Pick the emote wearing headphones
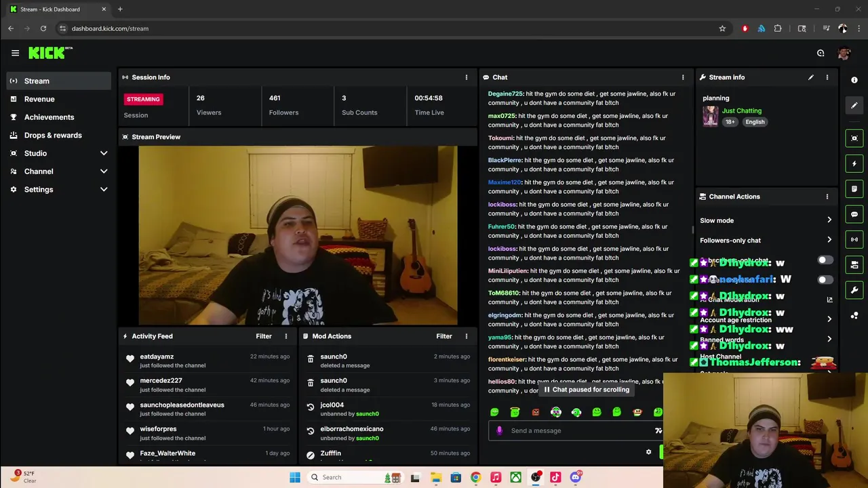 point(556,412)
